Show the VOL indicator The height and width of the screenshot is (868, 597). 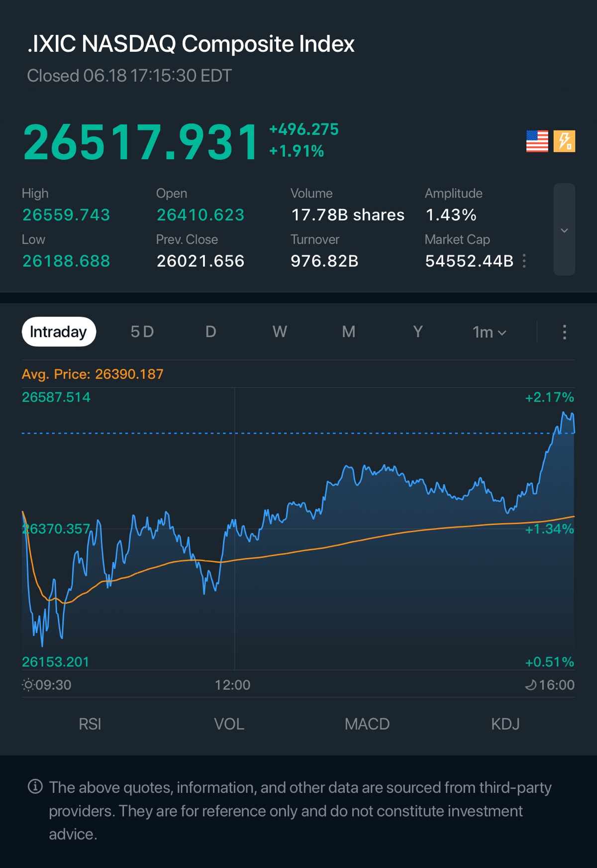coord(229,724)
